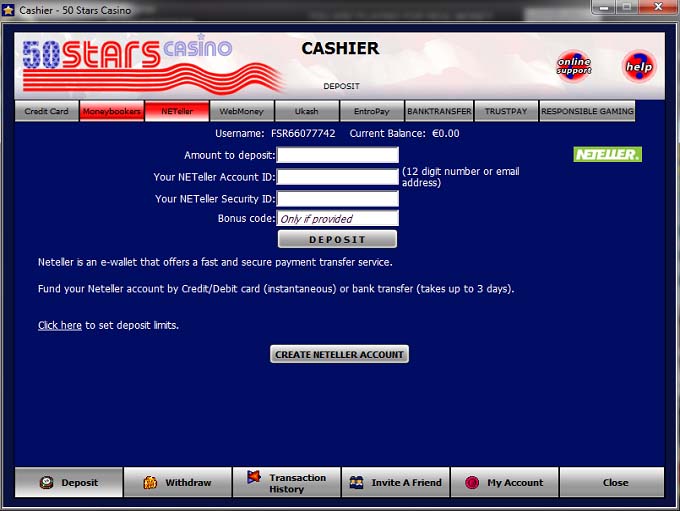
Task: Open the WebMoney tab
Action: tap(242, 111)
